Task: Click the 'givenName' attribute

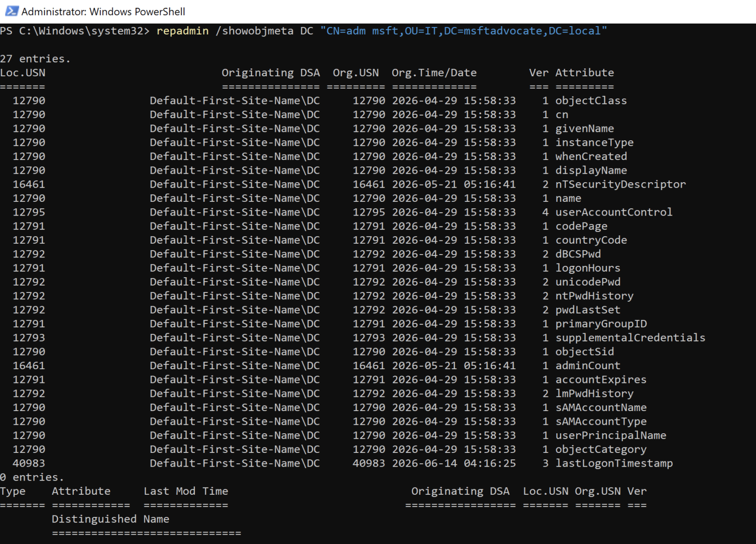Action: 585,128
